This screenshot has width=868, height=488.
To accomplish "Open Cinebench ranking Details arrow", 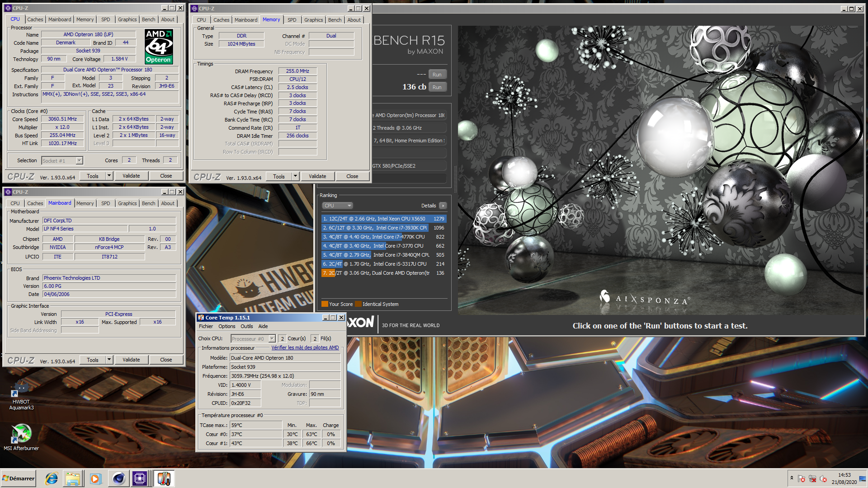I will point(443,206).
